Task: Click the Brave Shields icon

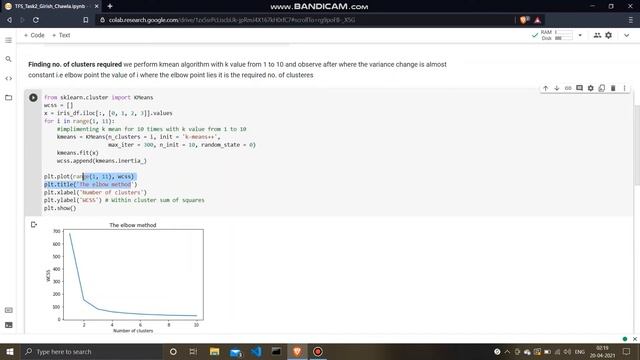Action: (x=524, y=20)
